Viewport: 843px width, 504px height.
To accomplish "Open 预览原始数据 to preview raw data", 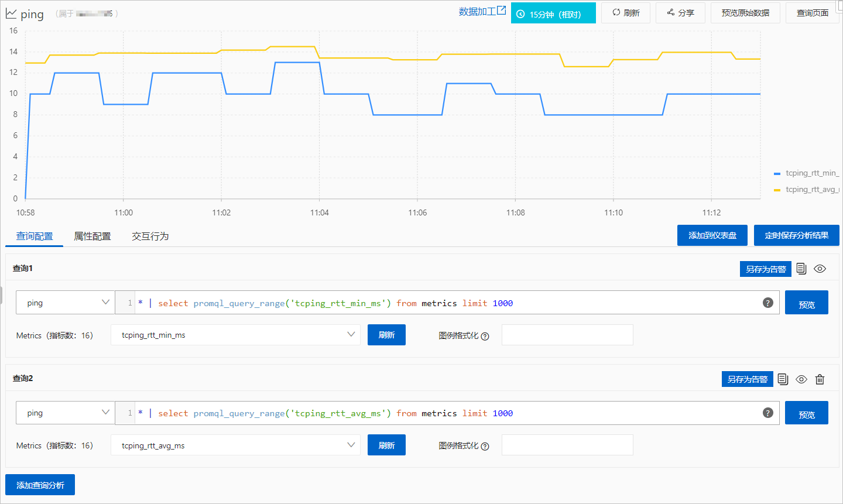I will (x=745, y=13).
